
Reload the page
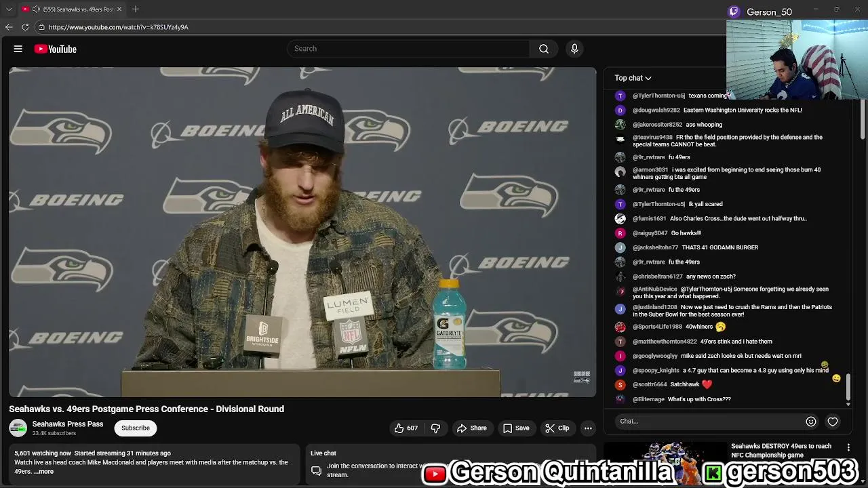pos(25,27)
